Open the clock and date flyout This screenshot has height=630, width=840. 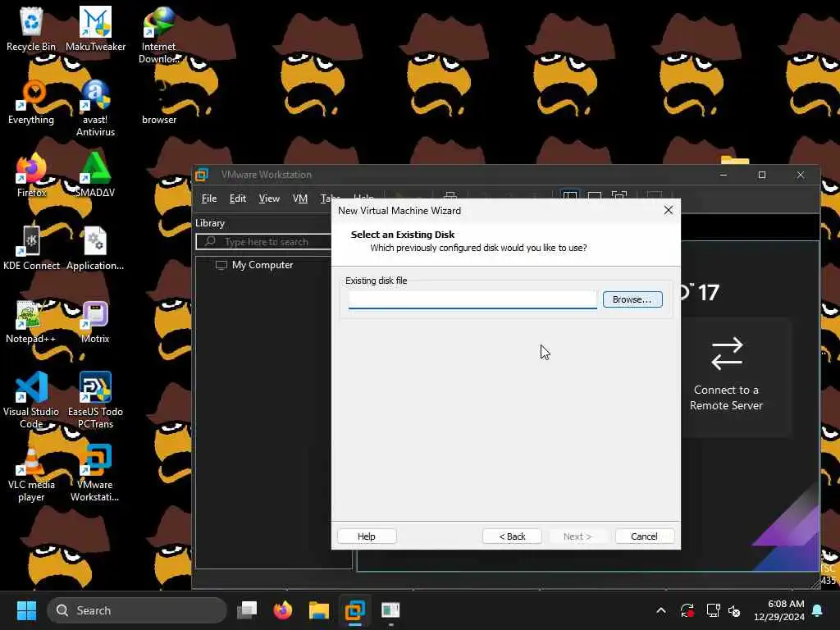pos(779,610)
